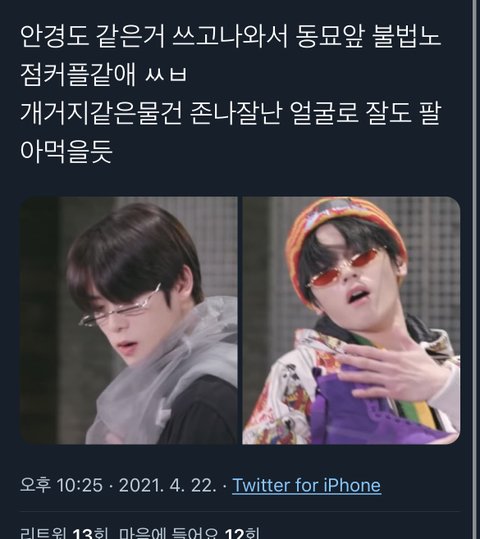The image size is (480, 539).
Task: Click the last tweet line "아먹을듯"
Action: (66, 152)
